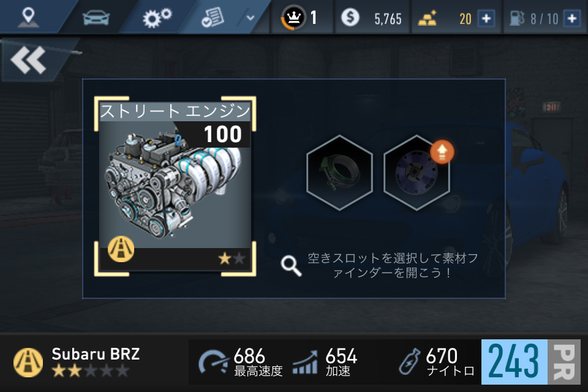Image resolution: width=588 pixels, height=392 pixels.
Task: Tap the crown player level icon
Action: tap(293, 17)
